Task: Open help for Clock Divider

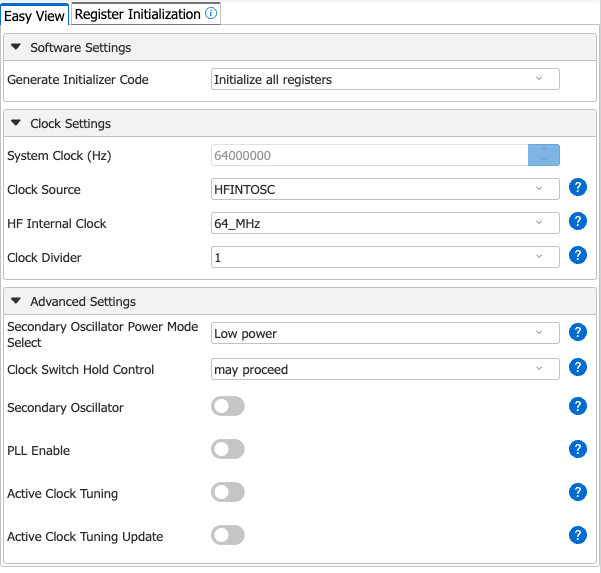Action: click(577, 256)
